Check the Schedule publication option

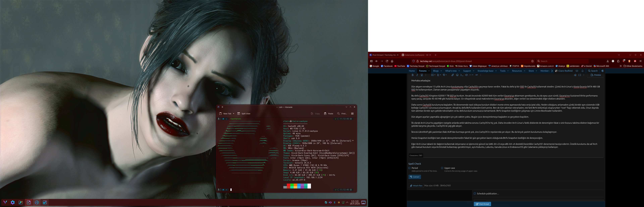pos(475,194)
